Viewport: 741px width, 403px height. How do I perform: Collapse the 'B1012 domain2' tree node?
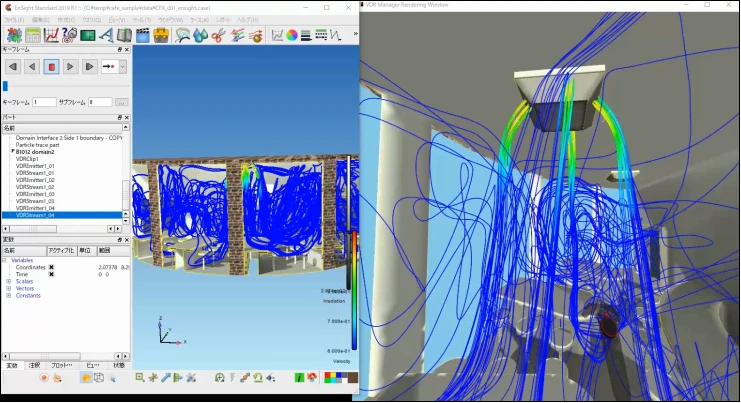13,151
